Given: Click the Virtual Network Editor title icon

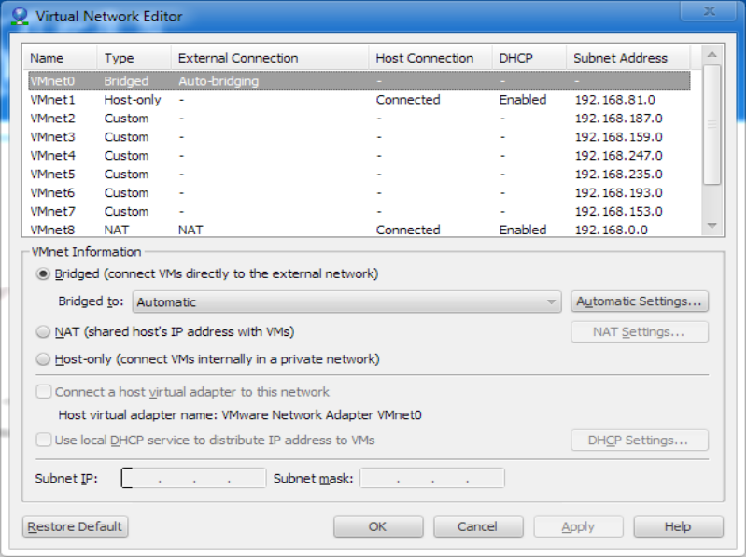Looking at the screenshot, I should (x=19, y=16).
